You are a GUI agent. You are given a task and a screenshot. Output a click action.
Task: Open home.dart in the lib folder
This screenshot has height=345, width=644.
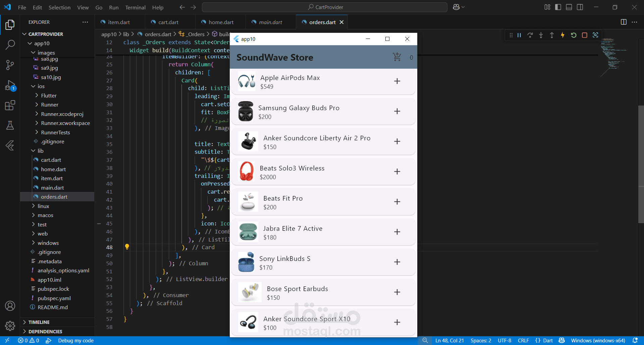click(x=53, y=169)
